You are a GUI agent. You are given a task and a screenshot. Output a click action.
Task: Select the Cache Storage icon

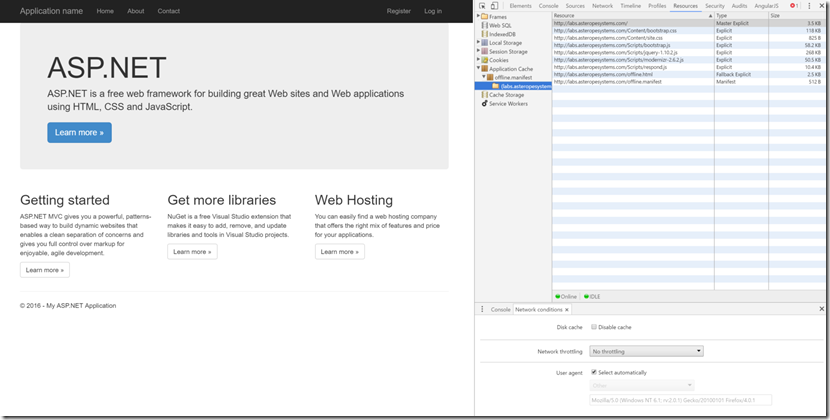coord(484,95)
